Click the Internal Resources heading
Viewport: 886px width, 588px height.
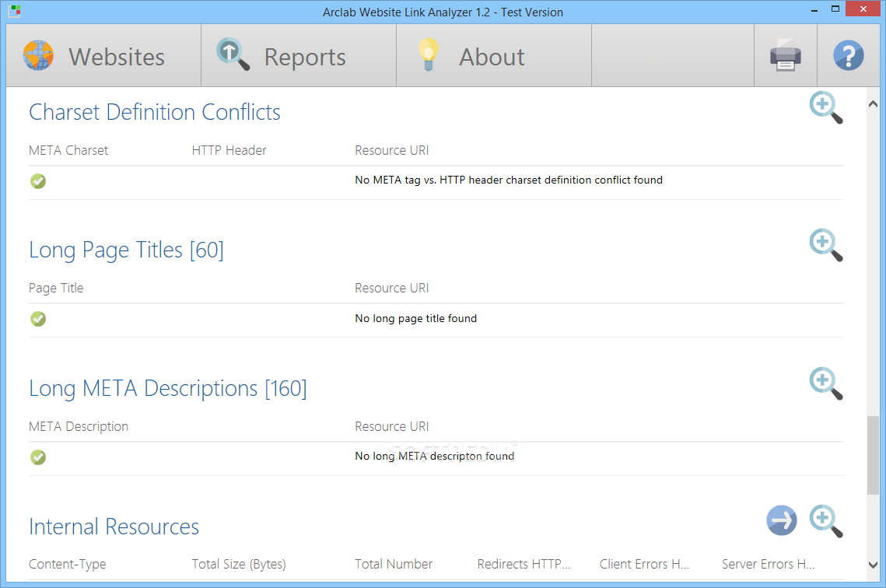pos(114,527)
